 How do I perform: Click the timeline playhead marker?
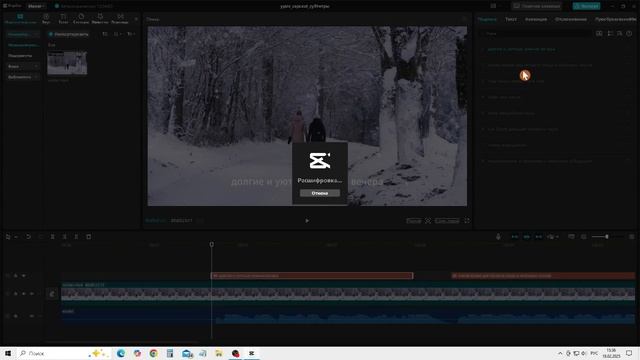pos(211,244)
